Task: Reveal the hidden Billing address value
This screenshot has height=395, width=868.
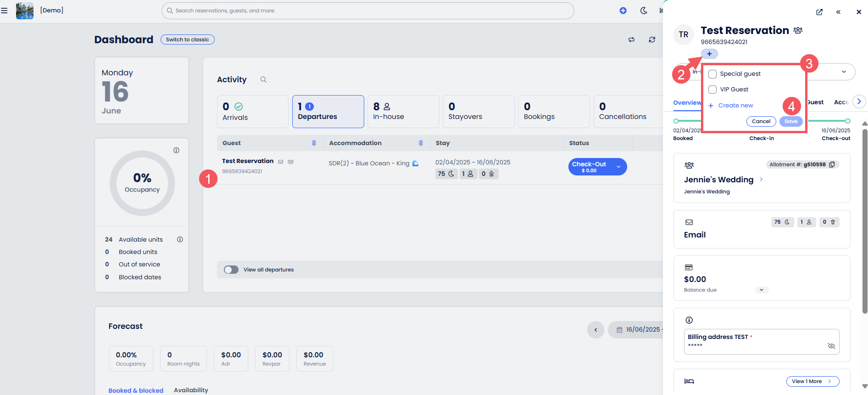Action: click(831, 346)
